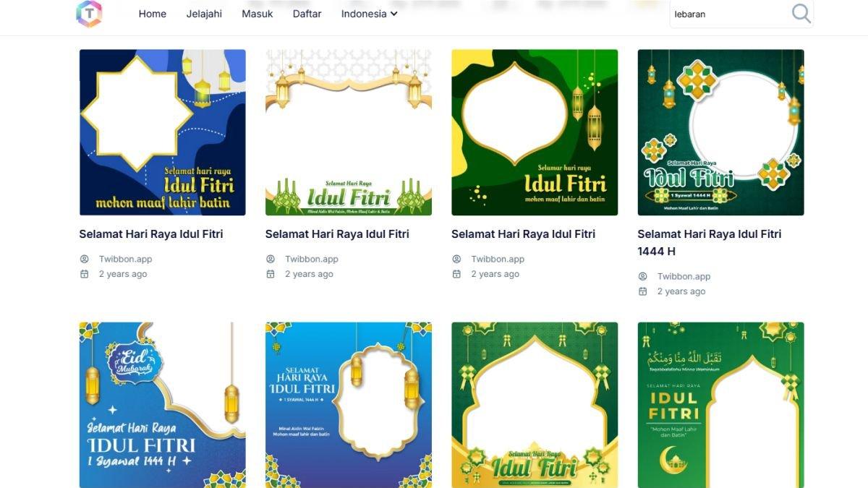The height and width of the screenshot is (488, 868).
Task: Click the user icon on the Idul Fitri 1444 H card
Action: pos(642,276)
